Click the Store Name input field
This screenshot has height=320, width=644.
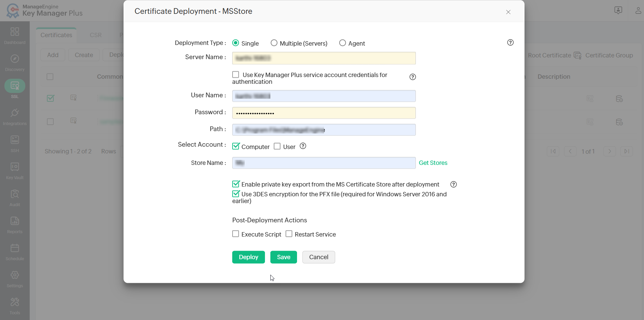[324, 163]
